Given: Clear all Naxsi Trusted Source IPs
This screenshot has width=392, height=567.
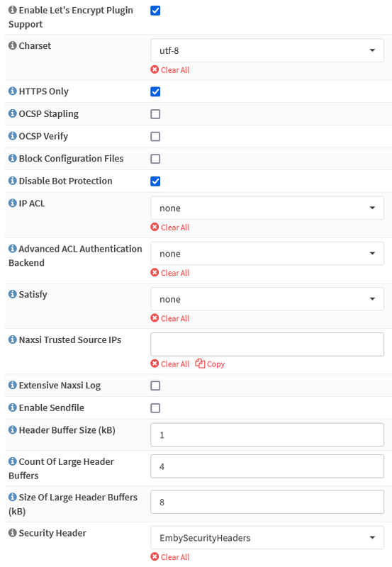Looking at the screenshot, I should point(170,364).
